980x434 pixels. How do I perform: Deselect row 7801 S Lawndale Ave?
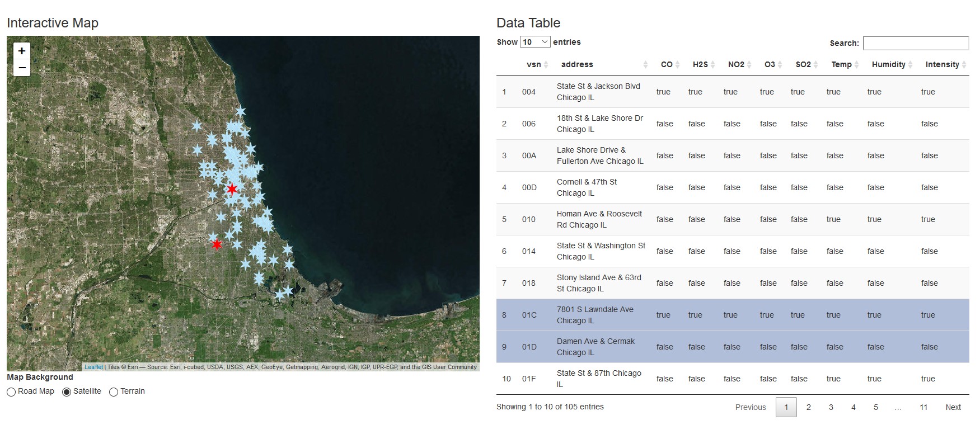click(x=733, y=315)
